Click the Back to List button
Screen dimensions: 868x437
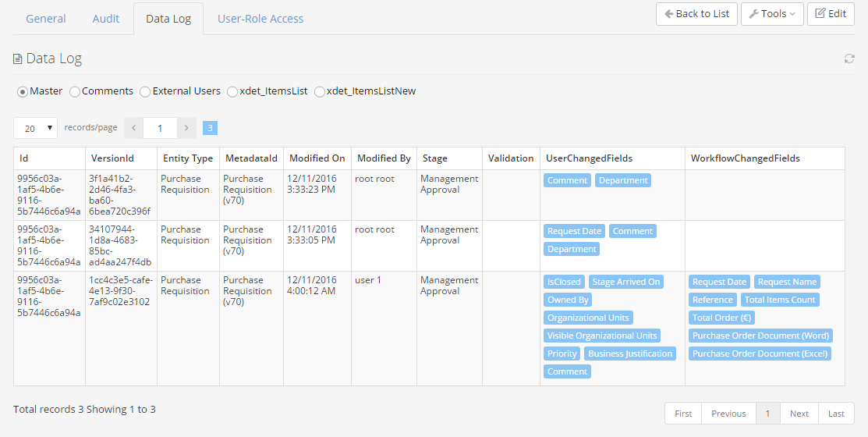[x=696, y=14]
